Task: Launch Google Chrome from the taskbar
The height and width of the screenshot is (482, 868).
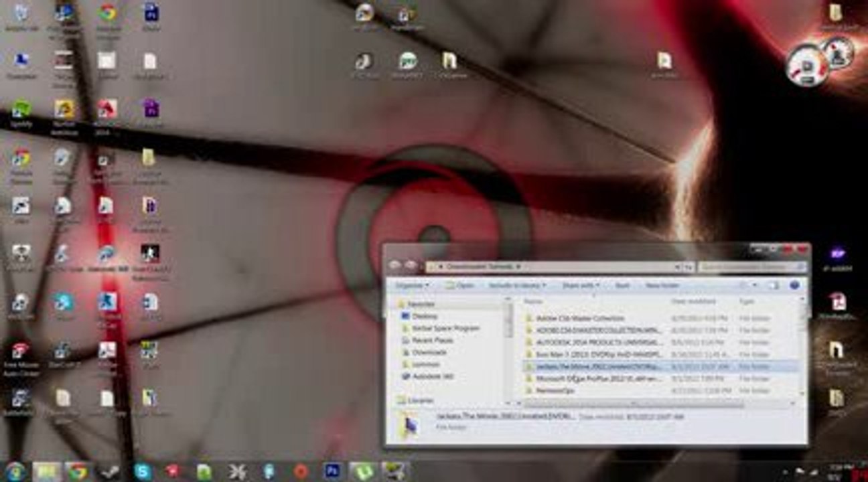Action: [x=78, y=471]
